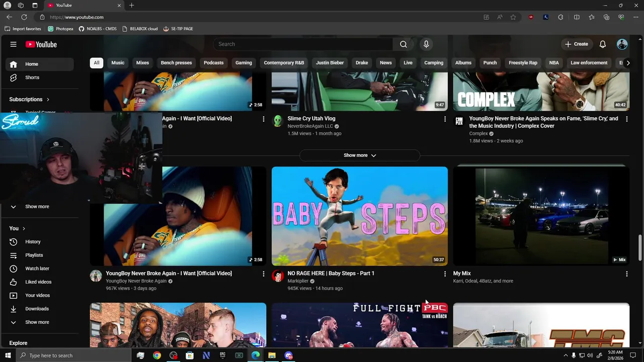
Task: Open File Explorer from the taskbar
Action: tap(272, 355)
